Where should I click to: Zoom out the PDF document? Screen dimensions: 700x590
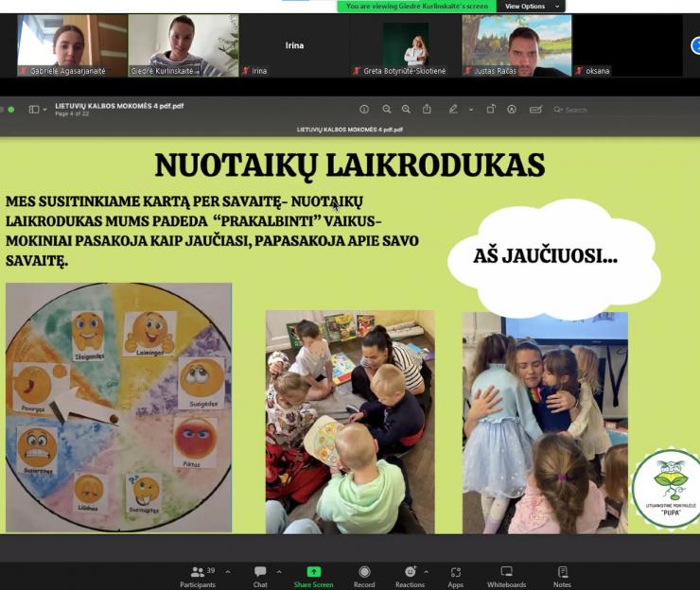coord(387,110)
